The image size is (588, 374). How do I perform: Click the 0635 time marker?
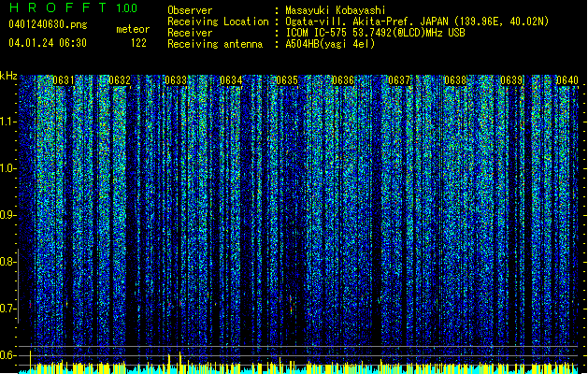[x=287, y=80]
